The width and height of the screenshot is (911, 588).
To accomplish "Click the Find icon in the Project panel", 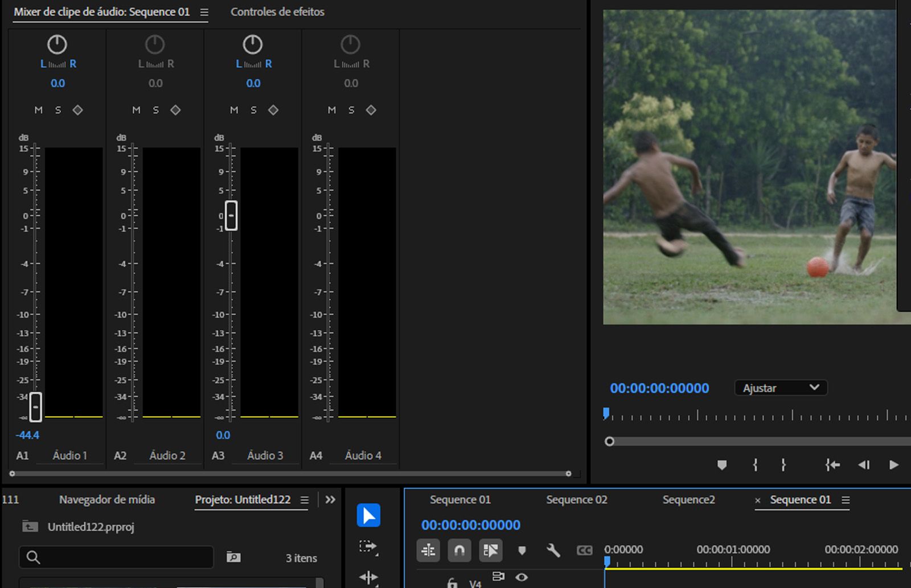I will tap(233, 557).
